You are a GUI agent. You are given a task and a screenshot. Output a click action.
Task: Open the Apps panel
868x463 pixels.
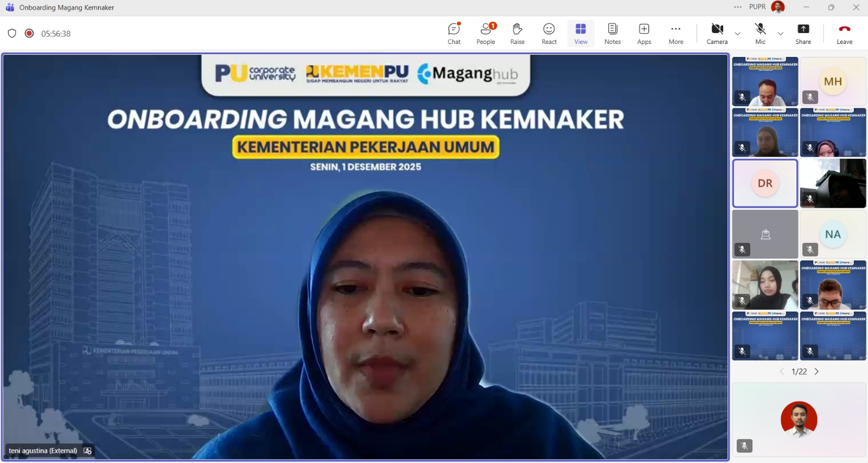click(644, 34)
